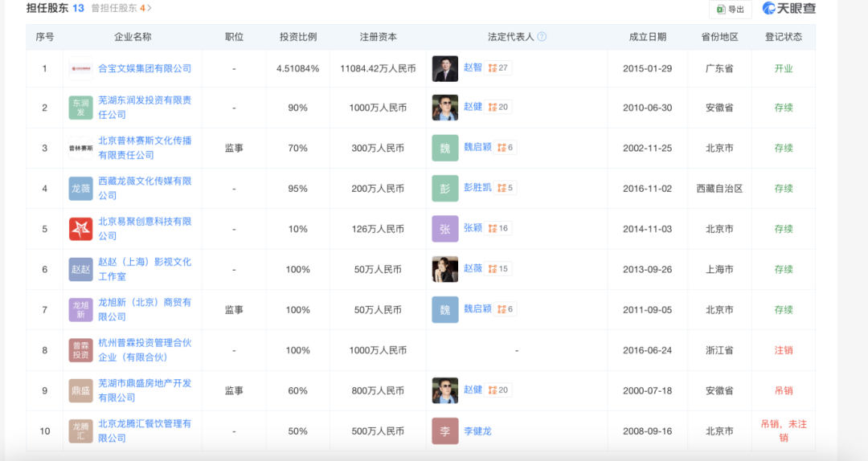Switch to 担任股东 13 tab

point(55,8)
